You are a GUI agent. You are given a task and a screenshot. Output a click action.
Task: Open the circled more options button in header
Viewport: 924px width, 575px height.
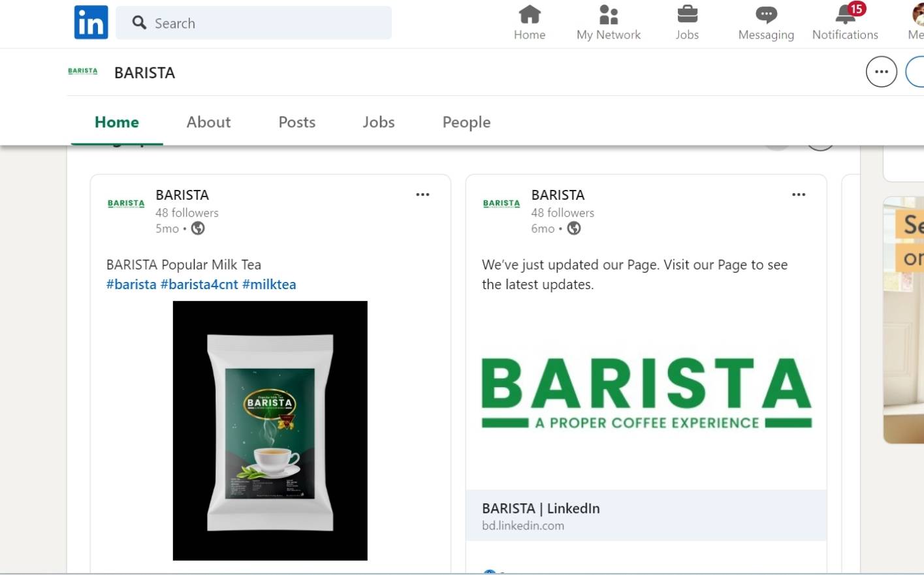881,72
